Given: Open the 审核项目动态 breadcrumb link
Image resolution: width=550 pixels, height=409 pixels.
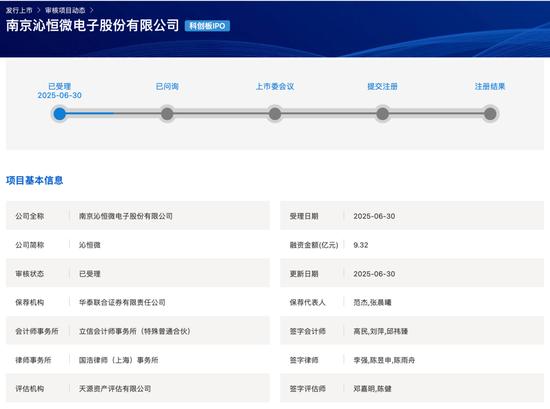Looking at the screenshot, I should (x=65, y=10).
